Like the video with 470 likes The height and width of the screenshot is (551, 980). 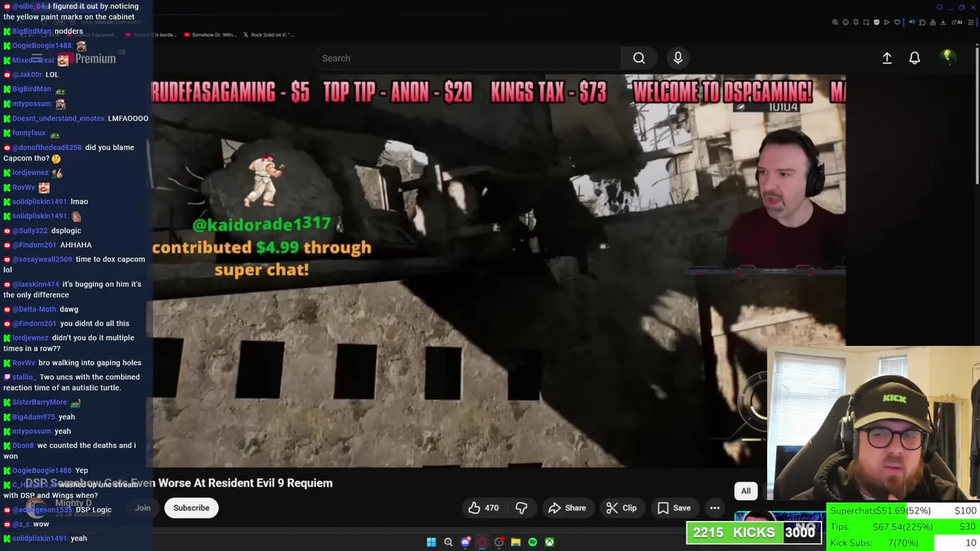pyautogui.click(x=483, y=508)
